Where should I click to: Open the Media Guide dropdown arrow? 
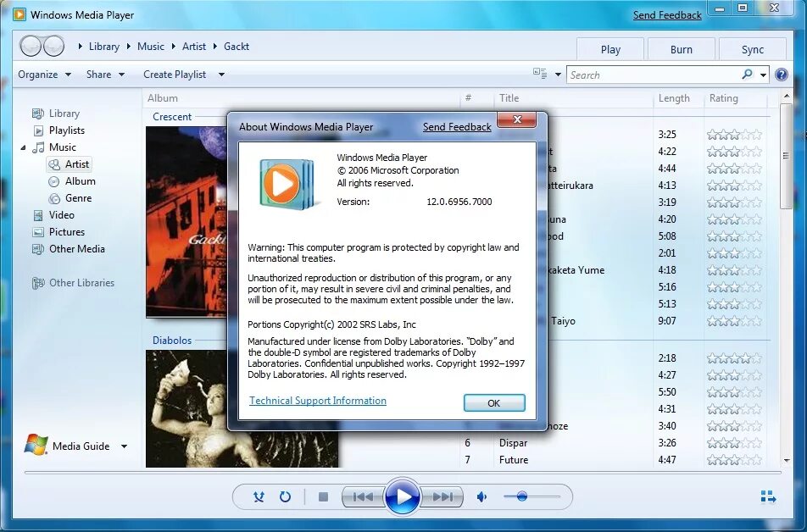[124, 446]
